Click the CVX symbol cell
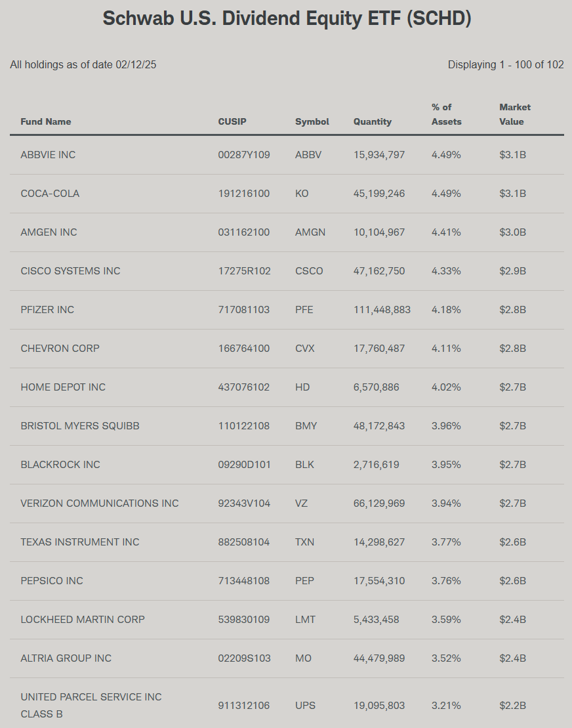The width and height of the screenshot is (572, 728). 305,348
